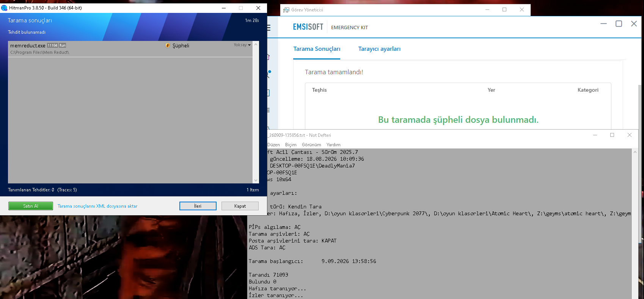
Task: Select the memreduct.exe file name
Action: point(28,45)
